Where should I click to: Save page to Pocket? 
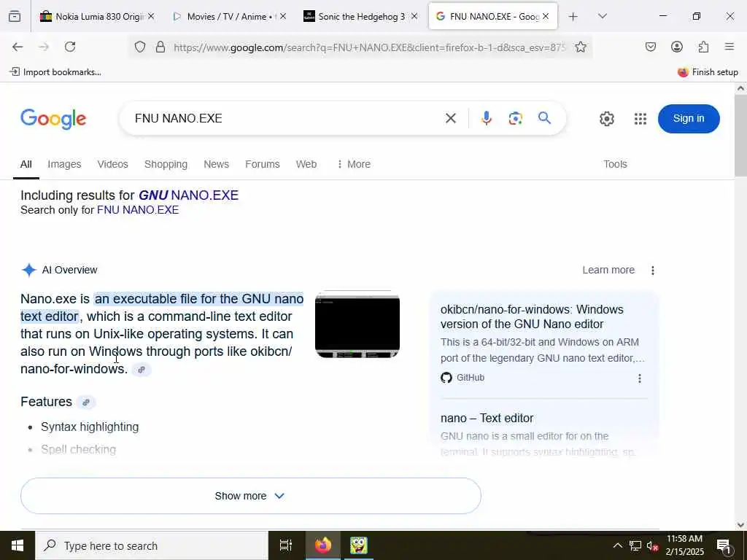(x=651, y=47)
